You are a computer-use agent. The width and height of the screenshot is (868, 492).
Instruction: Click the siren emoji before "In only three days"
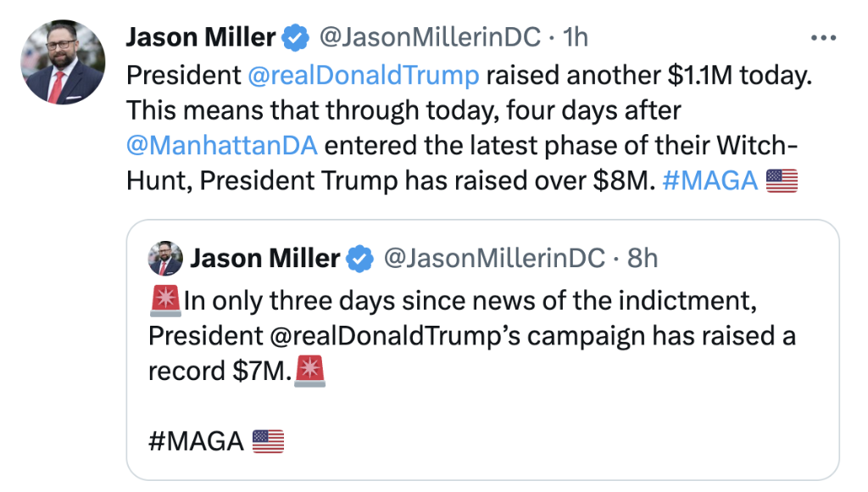pos(164,300)
